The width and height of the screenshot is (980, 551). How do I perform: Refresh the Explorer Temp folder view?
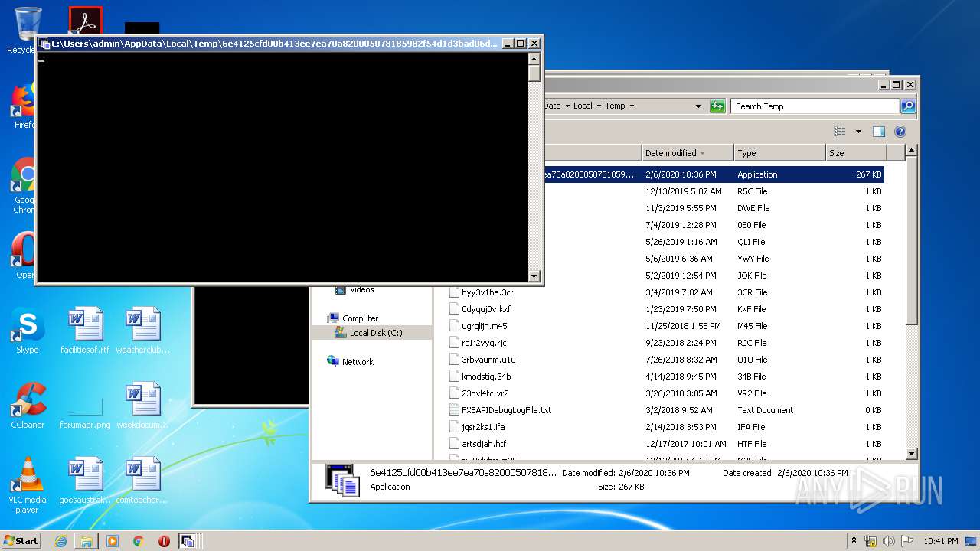point(717,106)
